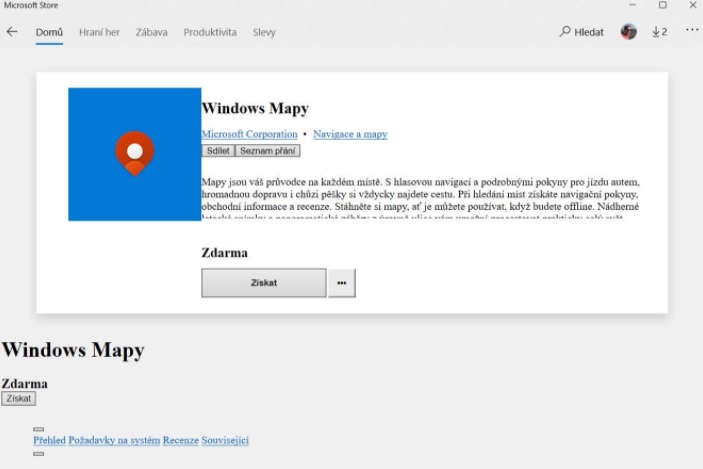Click the Windows Mapy app icon
Screen dimensions: 703x469
[135, 154]
